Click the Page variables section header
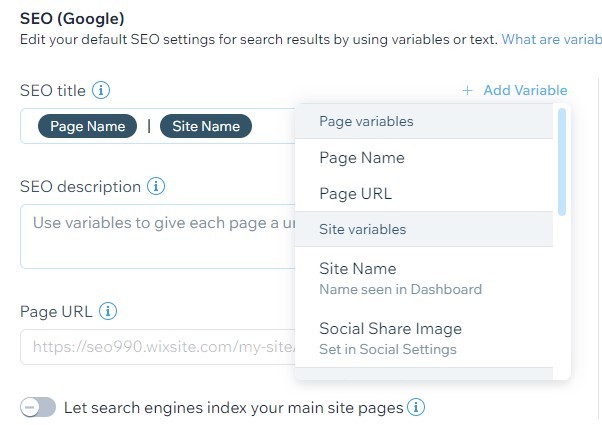 [x=424, y=121]
